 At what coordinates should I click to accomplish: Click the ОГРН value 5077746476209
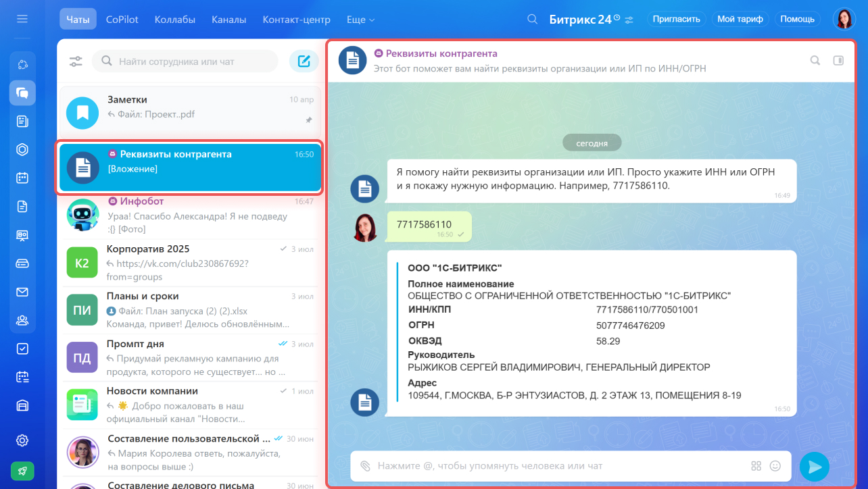tap(630, 326)
